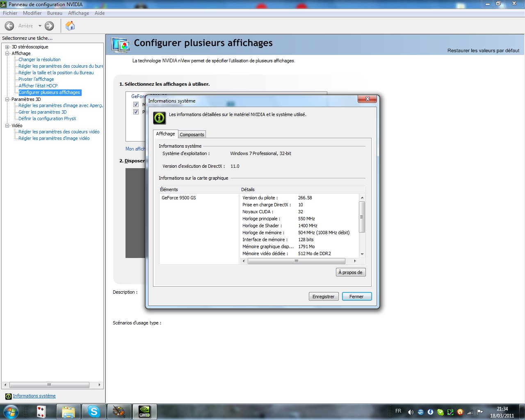Screen dimensions: 525x420
Task: Open Régler les paramètres d'image vidéo
Action: 54,138
